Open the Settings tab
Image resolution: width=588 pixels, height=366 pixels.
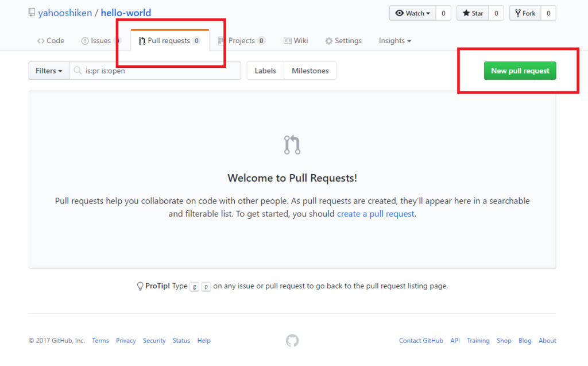(343, 41)
